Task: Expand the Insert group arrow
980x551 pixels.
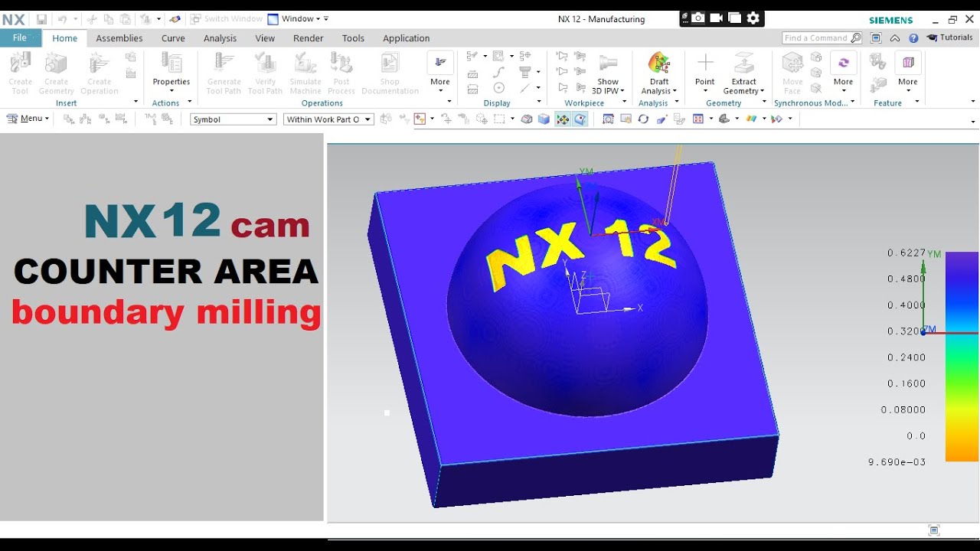Action: 136,102
